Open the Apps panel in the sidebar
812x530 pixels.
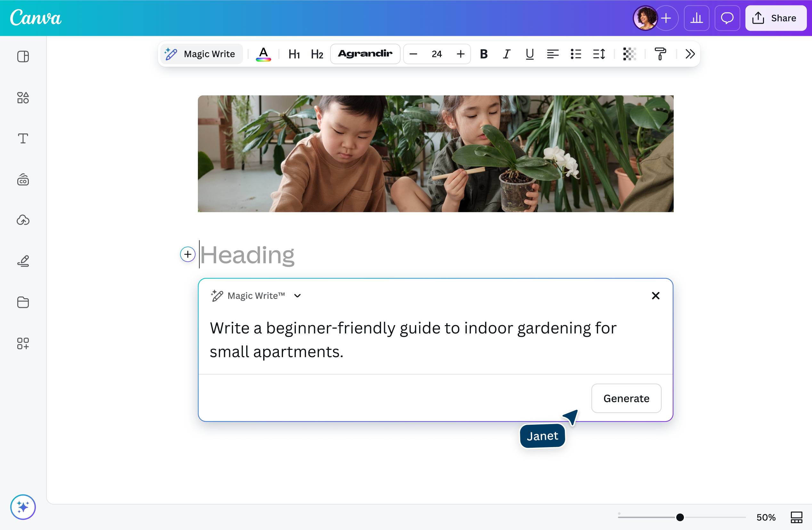(23, 344)
